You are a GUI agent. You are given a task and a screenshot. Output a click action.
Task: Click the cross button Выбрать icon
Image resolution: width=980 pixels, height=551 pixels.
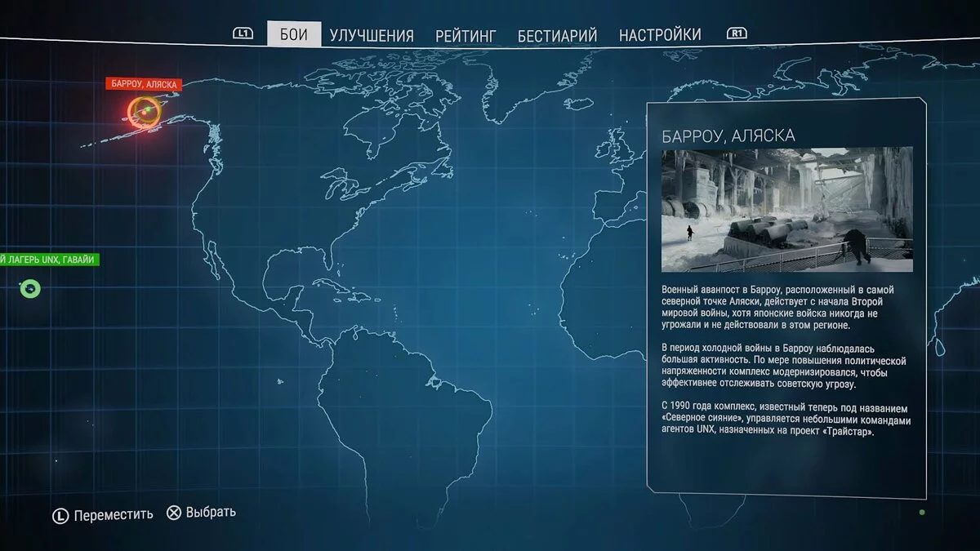174,513
